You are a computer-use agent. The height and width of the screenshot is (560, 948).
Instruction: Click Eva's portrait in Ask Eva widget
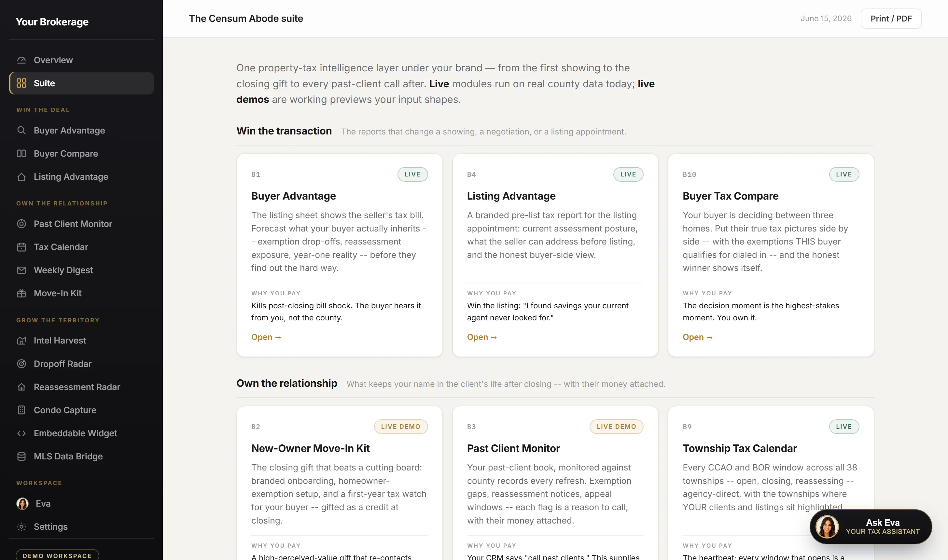827,526
